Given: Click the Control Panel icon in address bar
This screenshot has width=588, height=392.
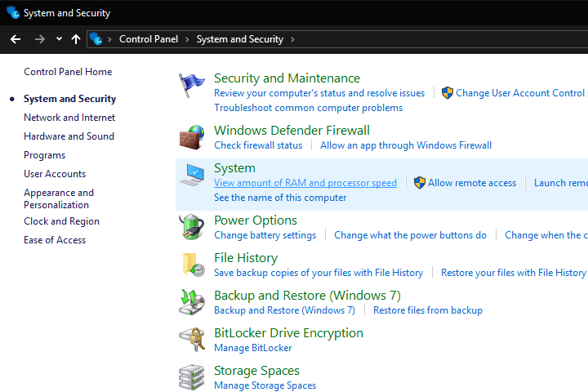Looking at the screenshot, I should (x=96, y=39).
